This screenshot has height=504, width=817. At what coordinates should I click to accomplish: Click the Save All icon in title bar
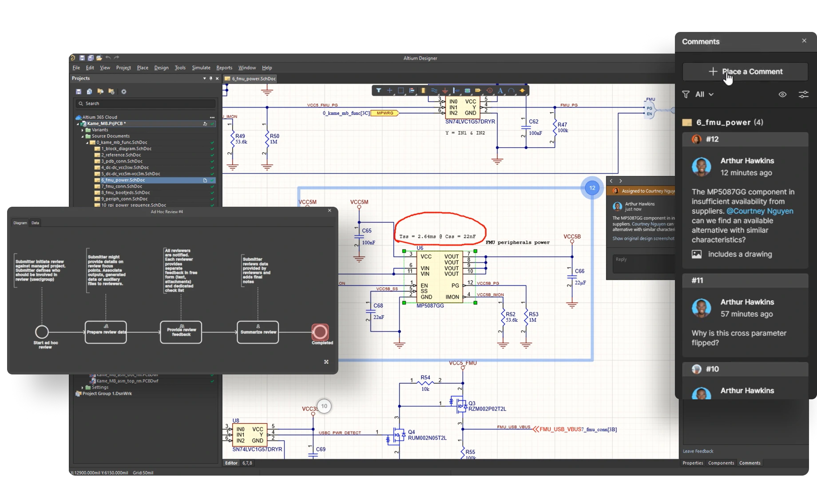pos(91,58)
